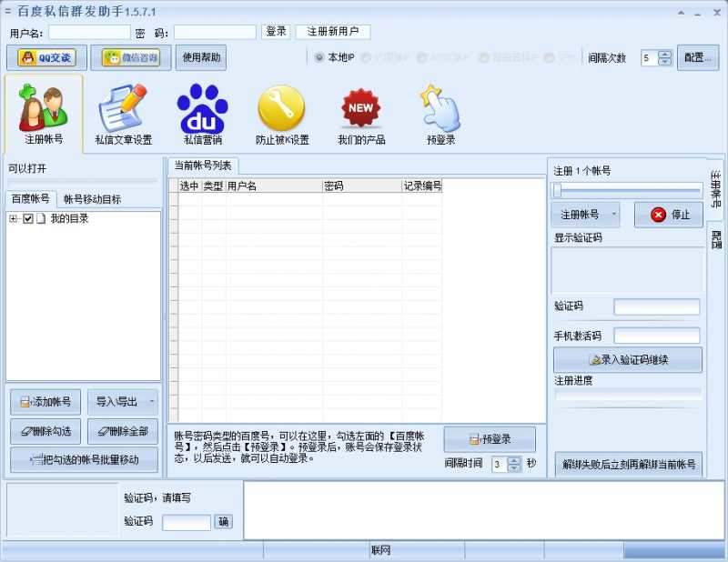
Task: Switch to the 帐号移动目标 tab
Action: [89, 198]
